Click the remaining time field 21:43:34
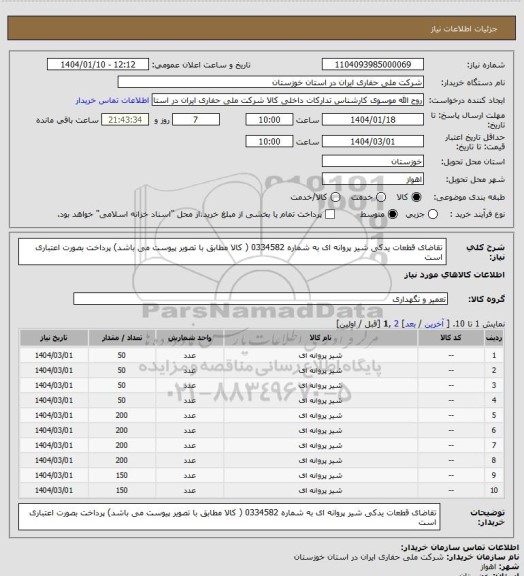This screenshot has width=524, height=576. tap(125, 120)
